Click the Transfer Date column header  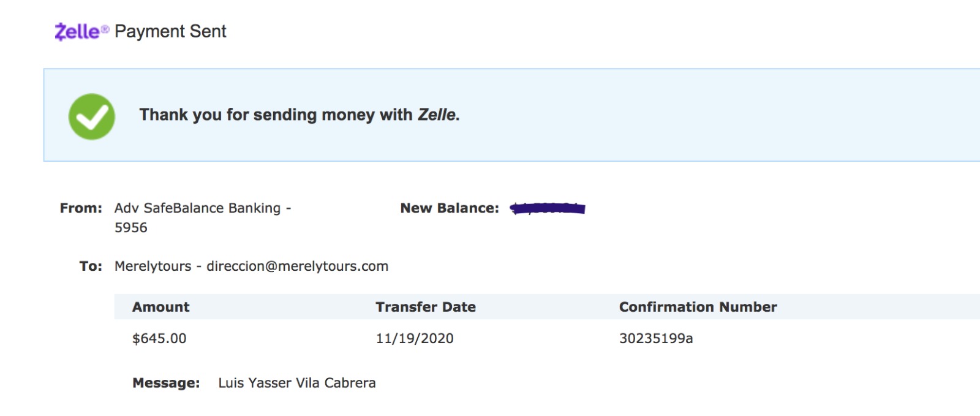coord(426,307)
